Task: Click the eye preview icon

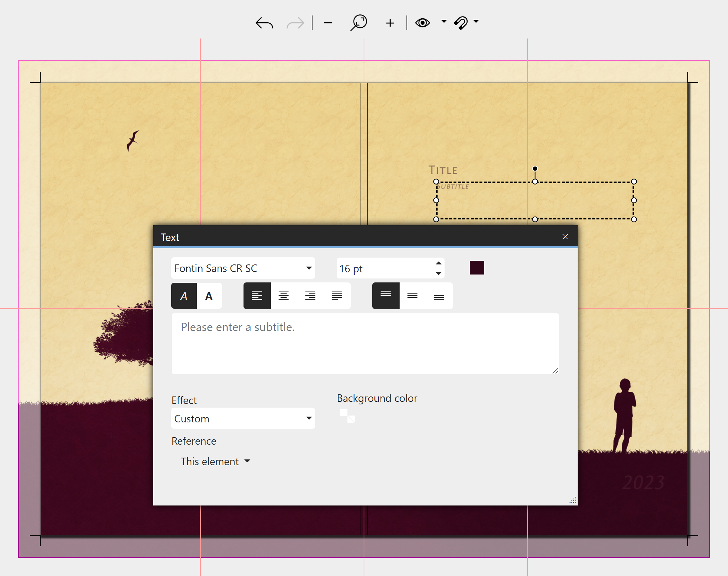Action: pos(422,23)
